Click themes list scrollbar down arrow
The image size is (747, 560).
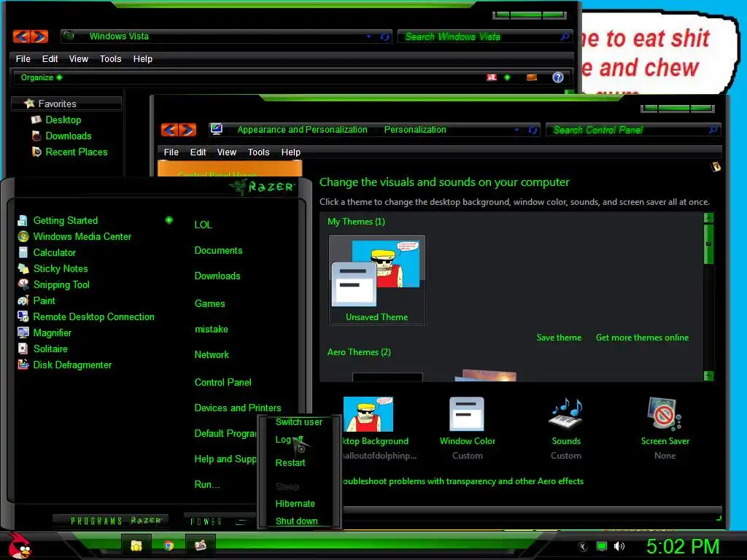[x=708, y=376]
